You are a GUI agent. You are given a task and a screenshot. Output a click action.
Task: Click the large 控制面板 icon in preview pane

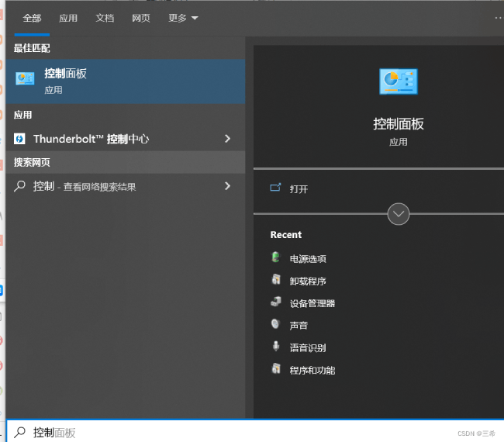(x=399, y=81)
